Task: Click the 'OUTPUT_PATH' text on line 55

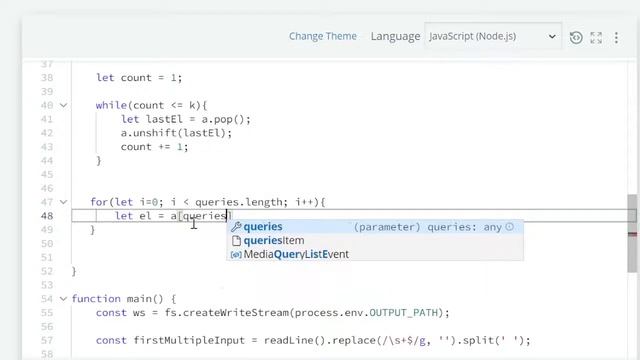Action: [x=403, y=313]
